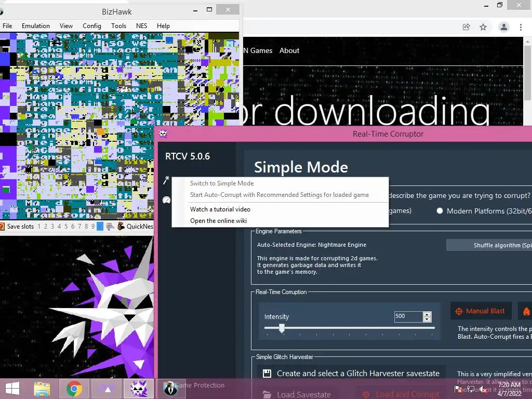Click the RTCV launcher triangle taskbar icon
Screen dimensions: 532x399
108,389
